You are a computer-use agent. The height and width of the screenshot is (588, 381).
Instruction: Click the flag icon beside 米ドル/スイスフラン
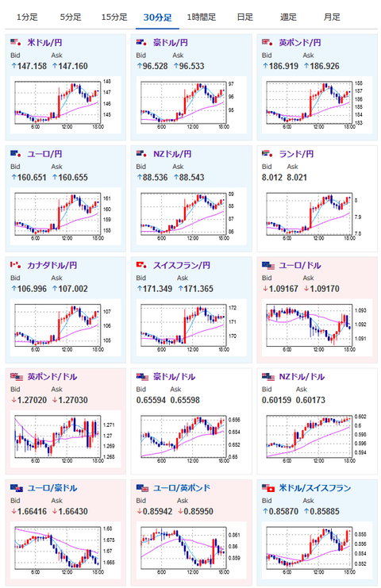click(268, 488)
